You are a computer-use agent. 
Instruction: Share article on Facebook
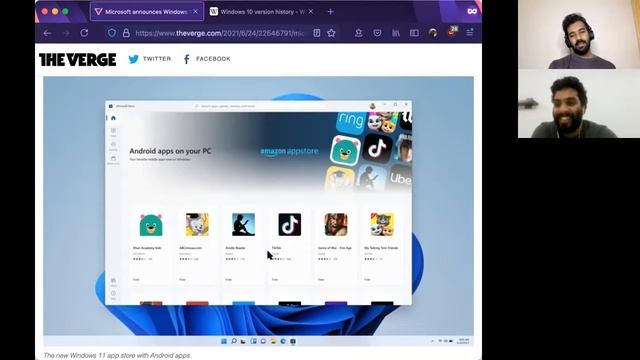point(207,59)
